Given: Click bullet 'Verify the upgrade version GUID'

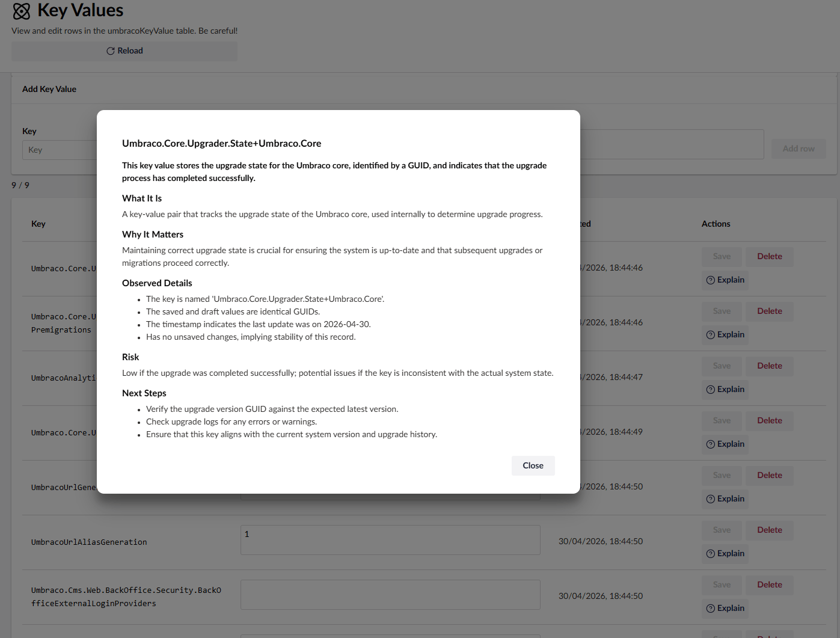Looking at the screenshot, I should coord(272,409).
